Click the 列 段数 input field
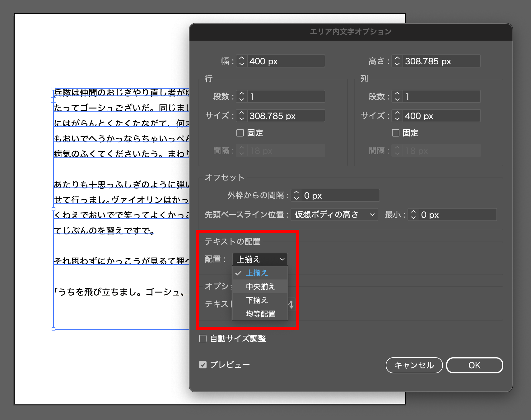Image resolution: width=531 pixels, height=420 pixels. pyautogui.click(x=442, y=96)
